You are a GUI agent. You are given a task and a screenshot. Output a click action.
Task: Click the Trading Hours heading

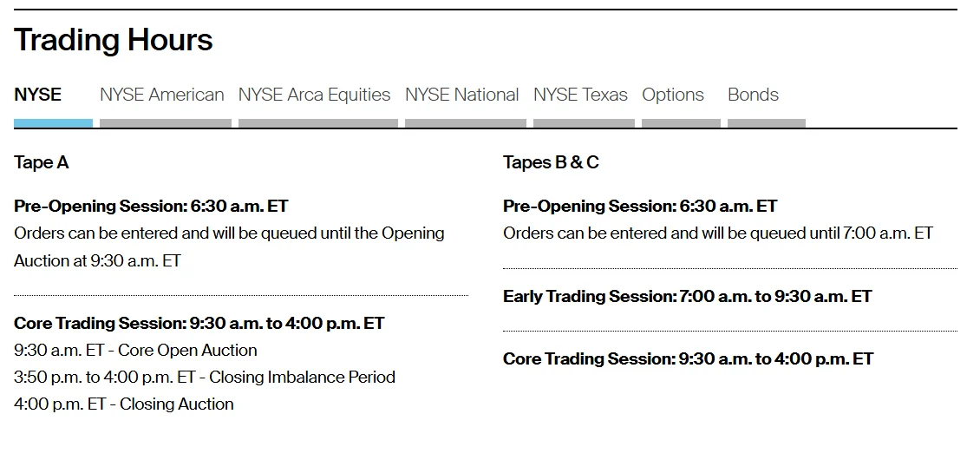pos(113,40)
